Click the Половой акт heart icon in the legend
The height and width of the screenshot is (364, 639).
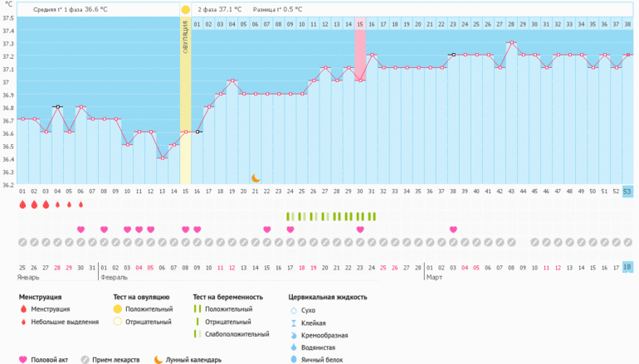pos(22,360)
